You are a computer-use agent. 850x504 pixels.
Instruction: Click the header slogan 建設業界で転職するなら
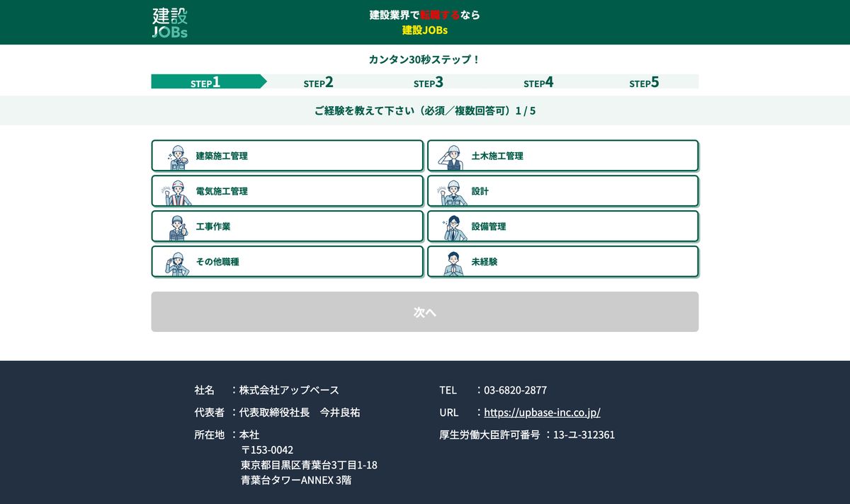click(x=425, y=15)
